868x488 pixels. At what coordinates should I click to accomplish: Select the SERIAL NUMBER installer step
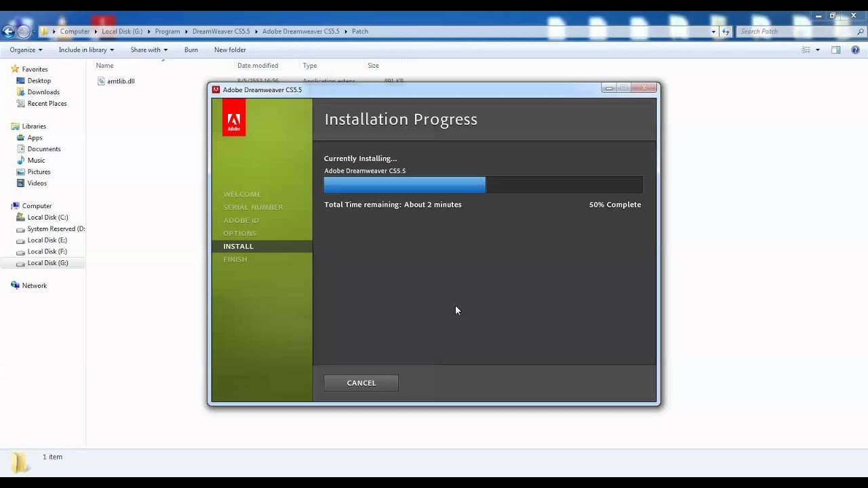(x=253, y=207)
